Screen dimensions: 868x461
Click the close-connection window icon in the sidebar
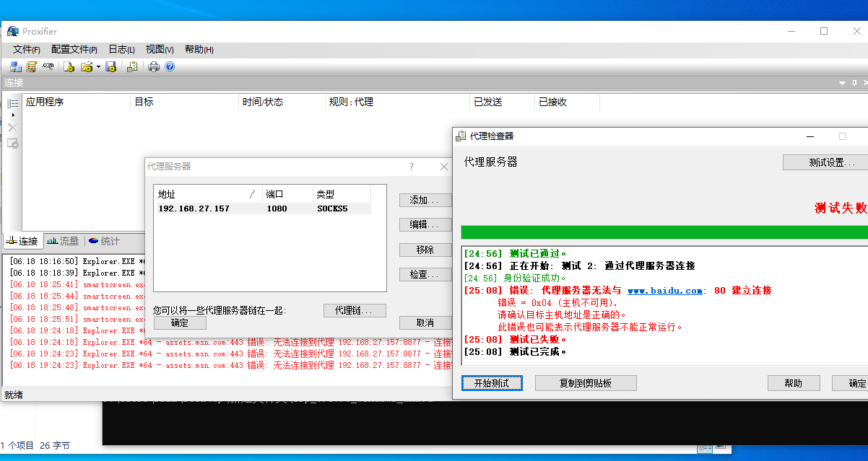click(x=12, y=143)
